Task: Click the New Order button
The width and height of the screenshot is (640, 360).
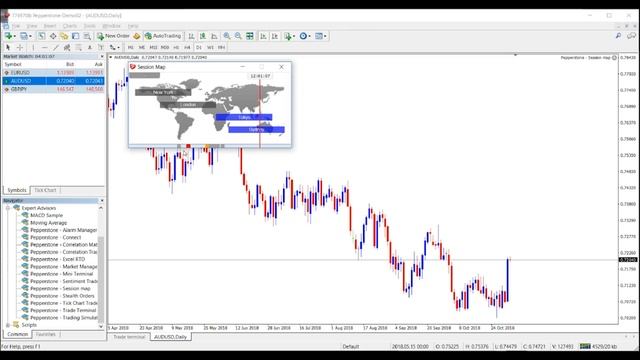Action: (x=113, y=36)
